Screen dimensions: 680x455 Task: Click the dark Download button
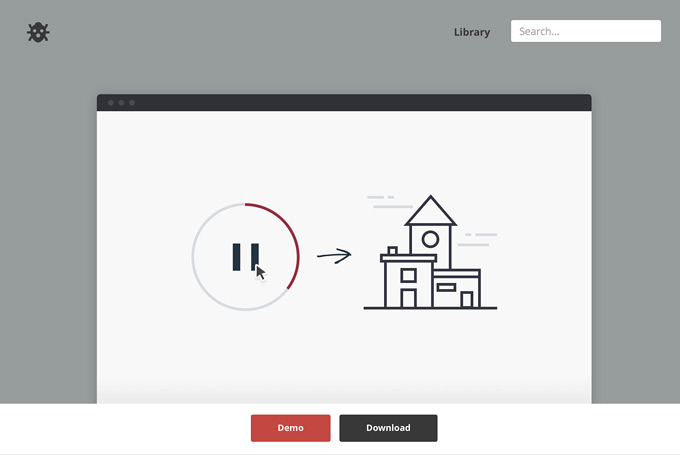[388, 428]
